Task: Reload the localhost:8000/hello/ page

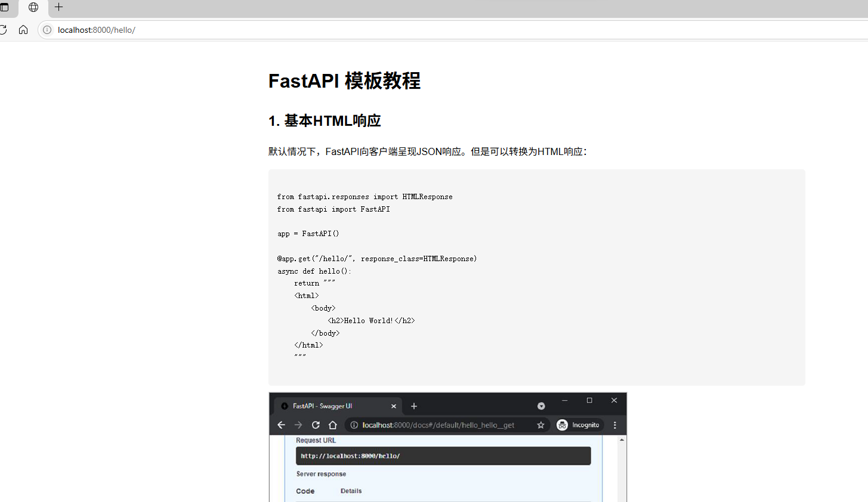Action: click(3, 30)
